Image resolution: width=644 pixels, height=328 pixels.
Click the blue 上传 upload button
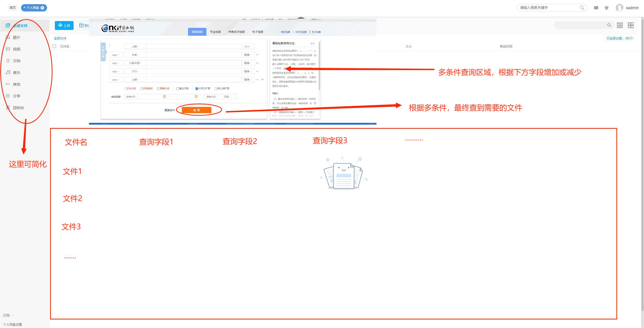(64, 25)
